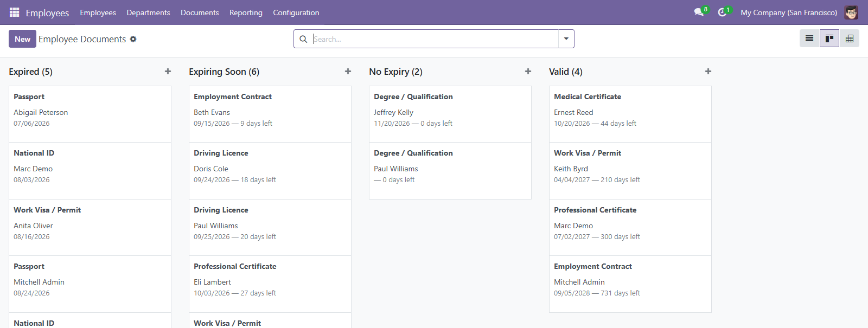Image resolution: width=868 pixels, height=328 pixels.
Task: Add a card to Expiring Soon column
Action: (348, 72)
